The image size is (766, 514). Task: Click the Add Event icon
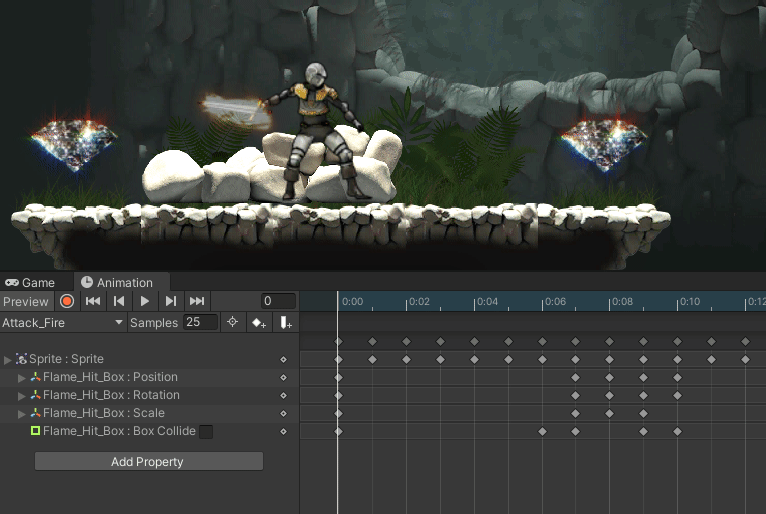click(x=285, y=322)
